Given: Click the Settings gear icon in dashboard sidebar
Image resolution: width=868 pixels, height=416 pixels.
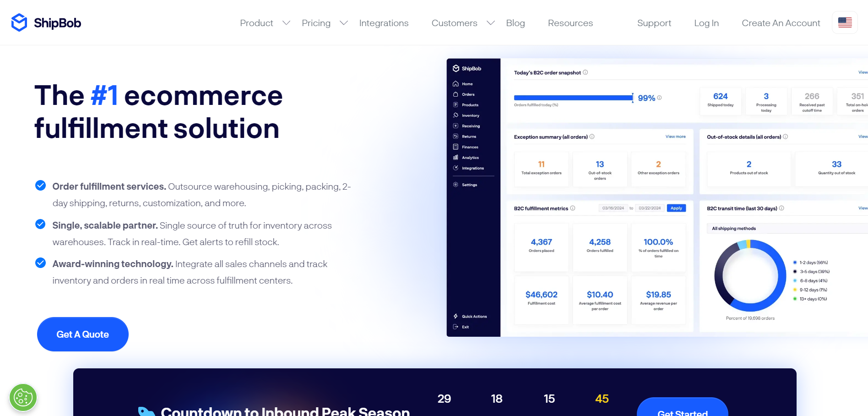Looking at the screenshot, I should click(456, 185).
